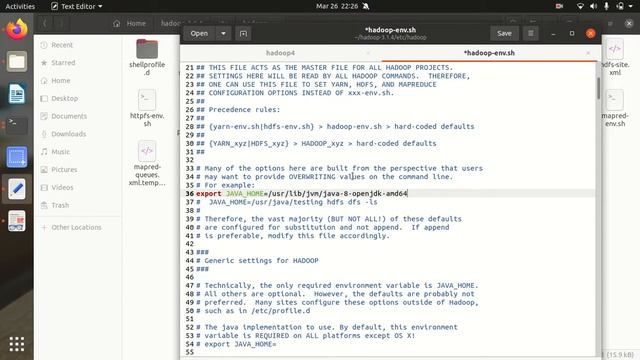Select the shellprofile.d folder in Files
Viewport: 640px width, 360px height.
(x=147, y=57)
